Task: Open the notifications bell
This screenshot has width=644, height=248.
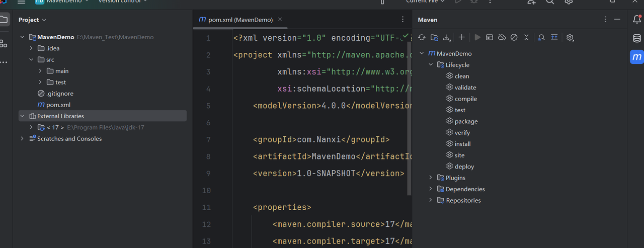Action: pos(637,20)
